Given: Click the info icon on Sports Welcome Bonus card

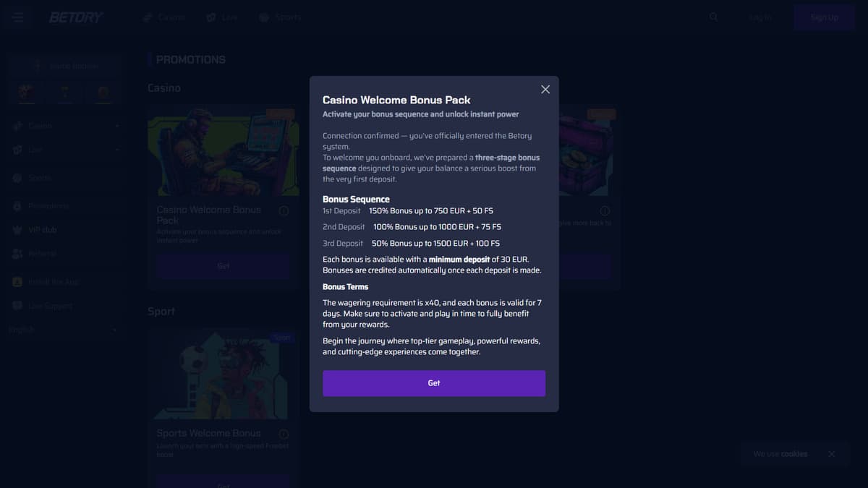Looking at the screenshot, I should click(284, 435).
